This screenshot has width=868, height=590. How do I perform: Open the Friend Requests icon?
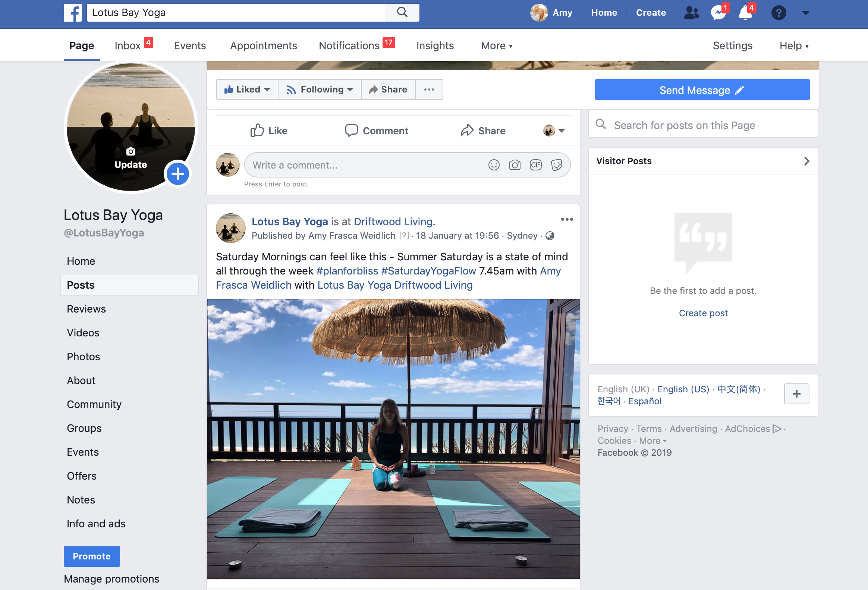point(691,13)
